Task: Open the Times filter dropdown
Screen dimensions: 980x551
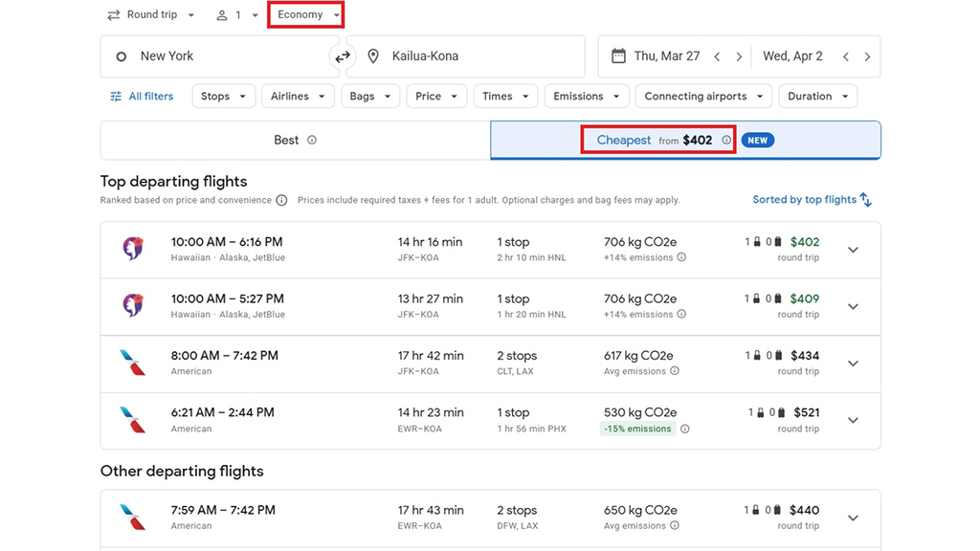Action: (505, 97)
